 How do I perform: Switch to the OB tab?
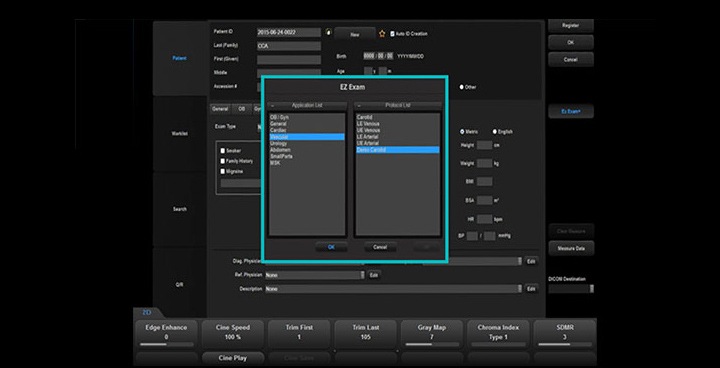[241, 109]
